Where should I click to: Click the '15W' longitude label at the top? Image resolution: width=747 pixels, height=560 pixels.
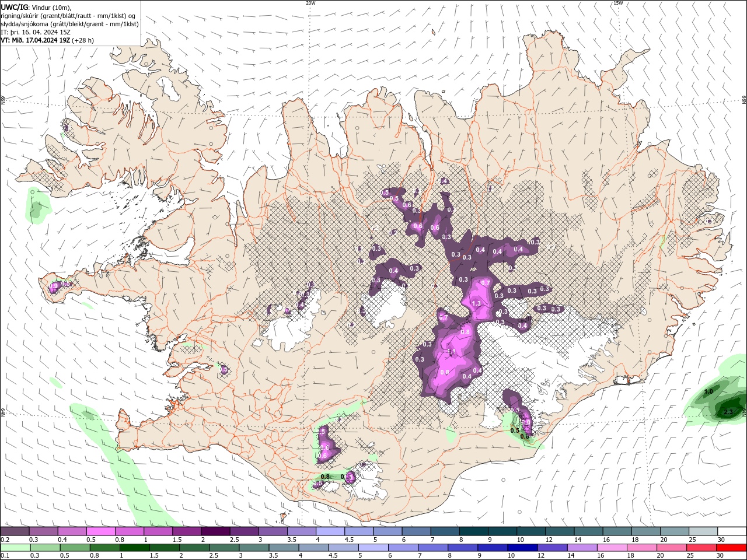618,3
